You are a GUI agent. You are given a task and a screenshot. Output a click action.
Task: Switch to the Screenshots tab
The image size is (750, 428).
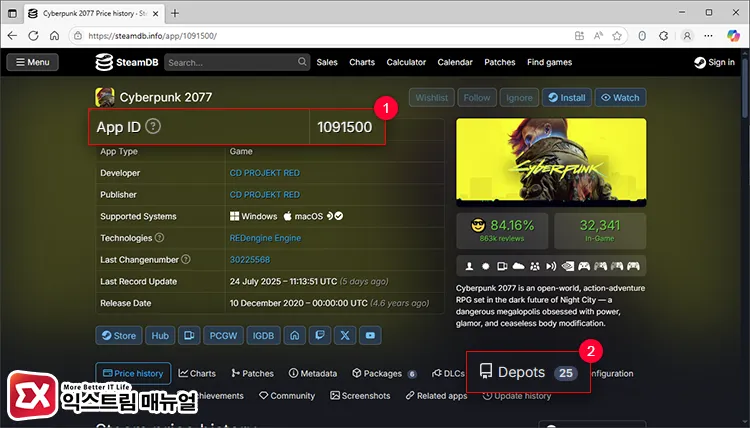[360, 396]
